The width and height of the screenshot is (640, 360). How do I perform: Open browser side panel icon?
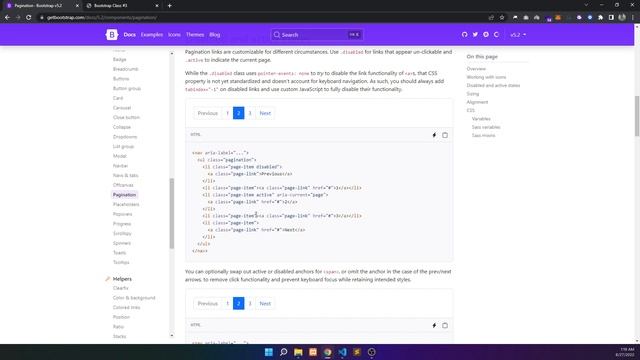[611, 18]
